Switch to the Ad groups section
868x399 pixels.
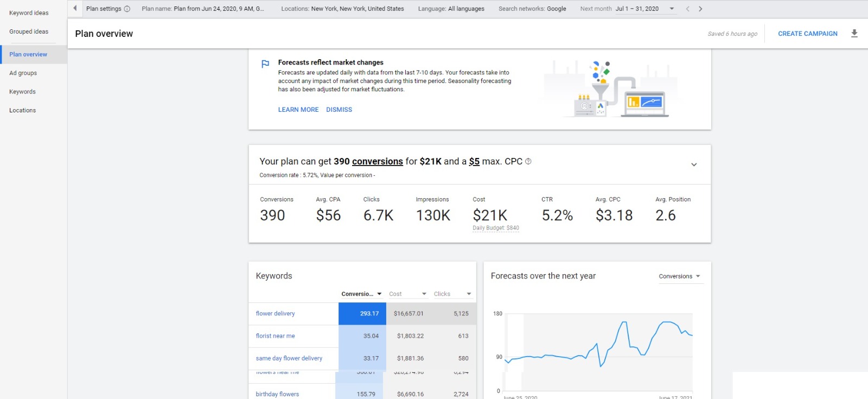(23, 73)
